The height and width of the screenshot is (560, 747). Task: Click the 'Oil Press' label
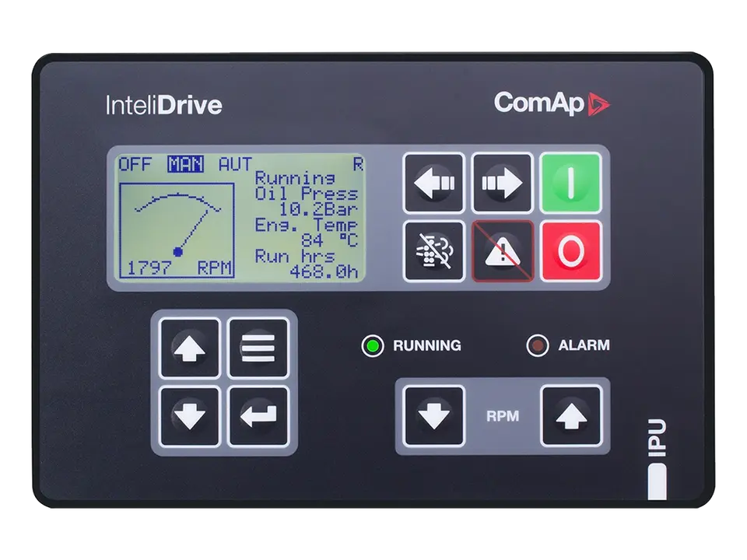tap(307, 194)
